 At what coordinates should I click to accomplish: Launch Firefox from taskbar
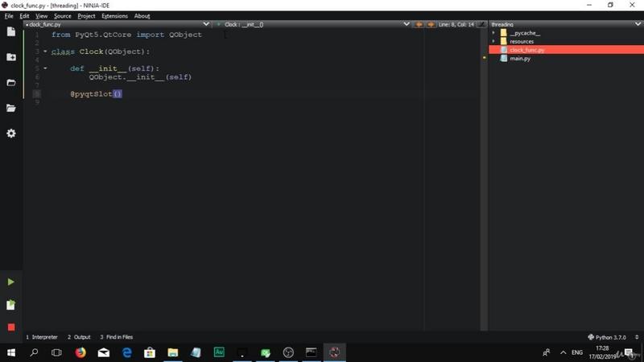coord(80,352)
